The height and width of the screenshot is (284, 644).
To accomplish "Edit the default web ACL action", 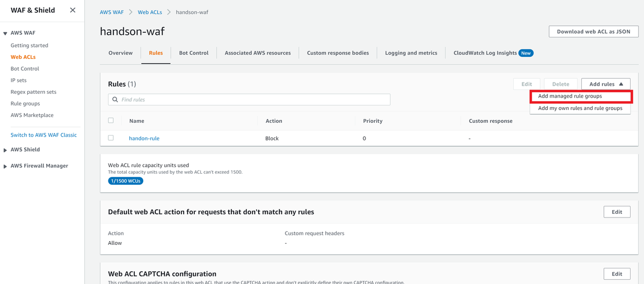I will 617,212.
